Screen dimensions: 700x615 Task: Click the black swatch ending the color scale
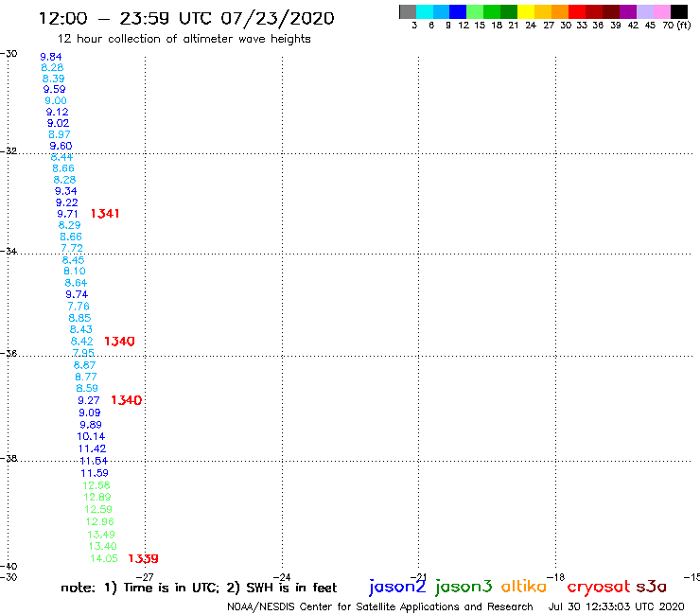click(x=679, y=11)
